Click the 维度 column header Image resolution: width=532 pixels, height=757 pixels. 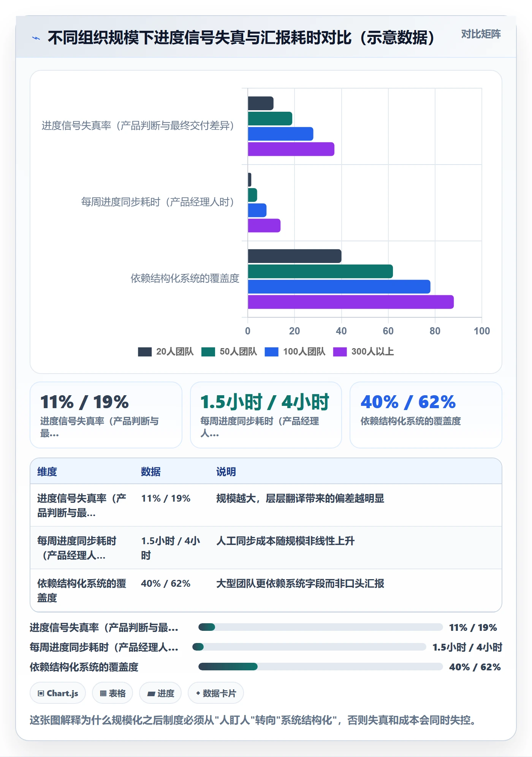(x=47, y=472)
